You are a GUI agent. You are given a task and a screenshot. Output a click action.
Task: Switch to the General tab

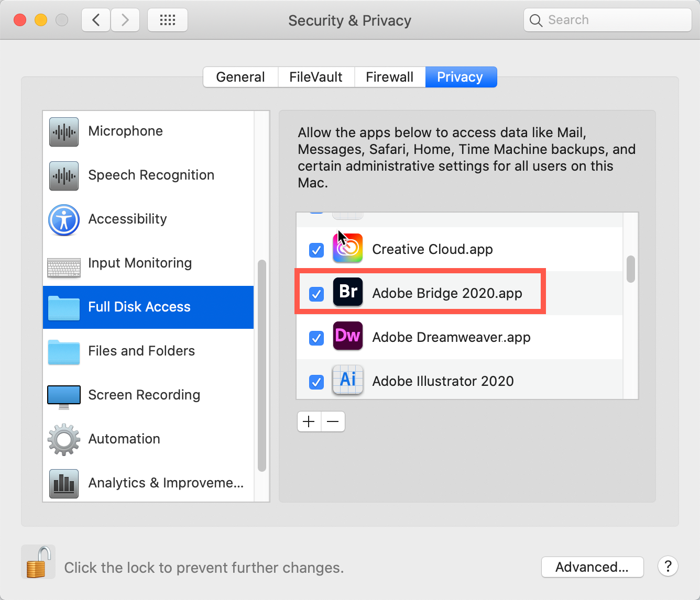(240, 76)
